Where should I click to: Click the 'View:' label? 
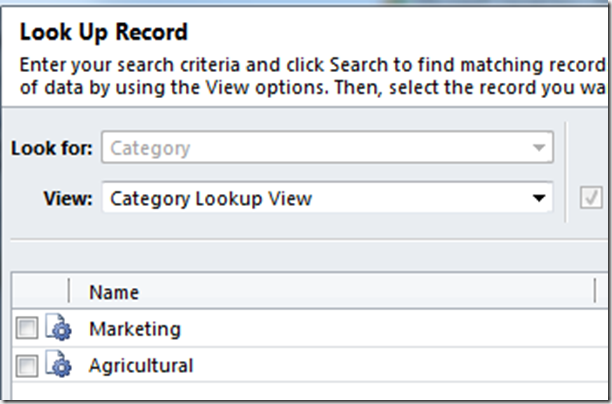click(x=68, y=198)
